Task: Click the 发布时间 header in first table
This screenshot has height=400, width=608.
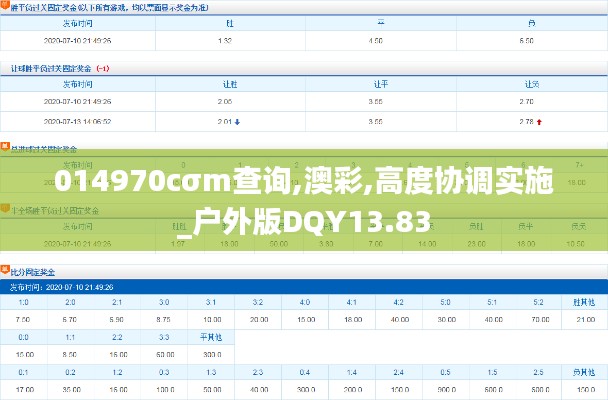Action: (x=77, y=22)
